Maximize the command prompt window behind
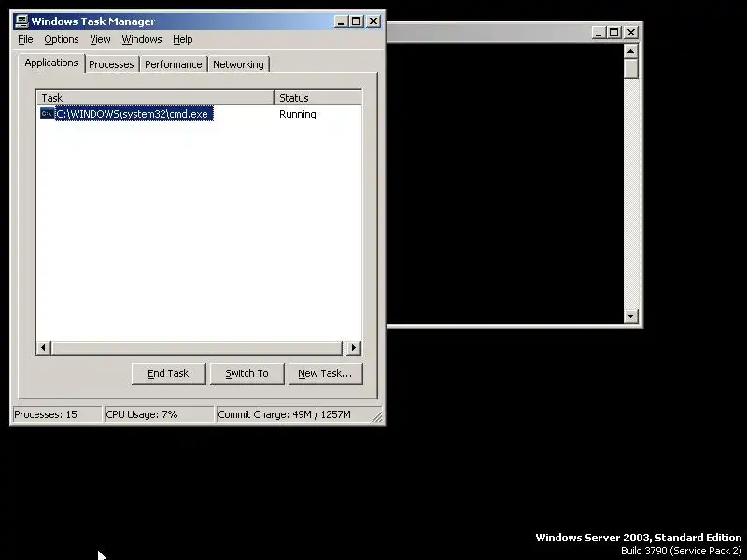 tap(614, 33)
